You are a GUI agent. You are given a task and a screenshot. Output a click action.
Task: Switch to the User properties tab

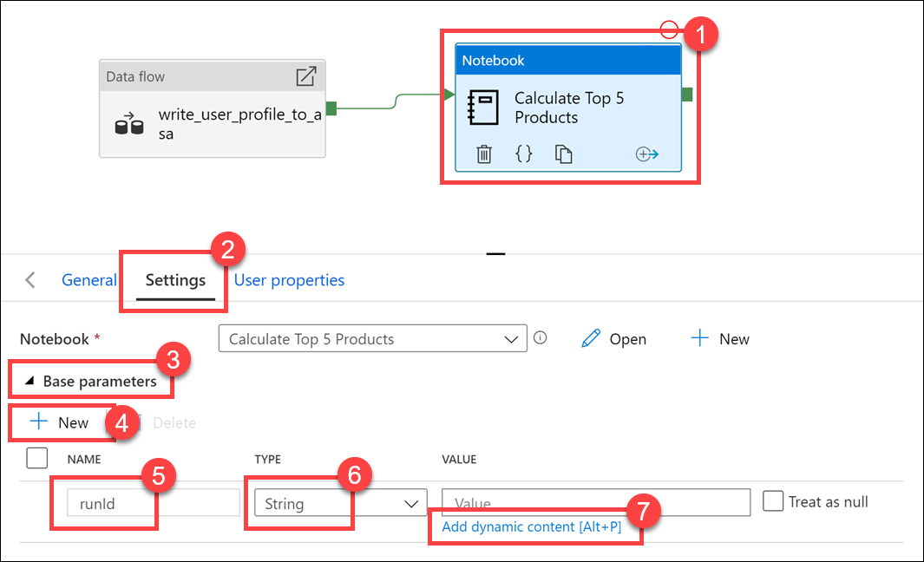tap(289, 280)
